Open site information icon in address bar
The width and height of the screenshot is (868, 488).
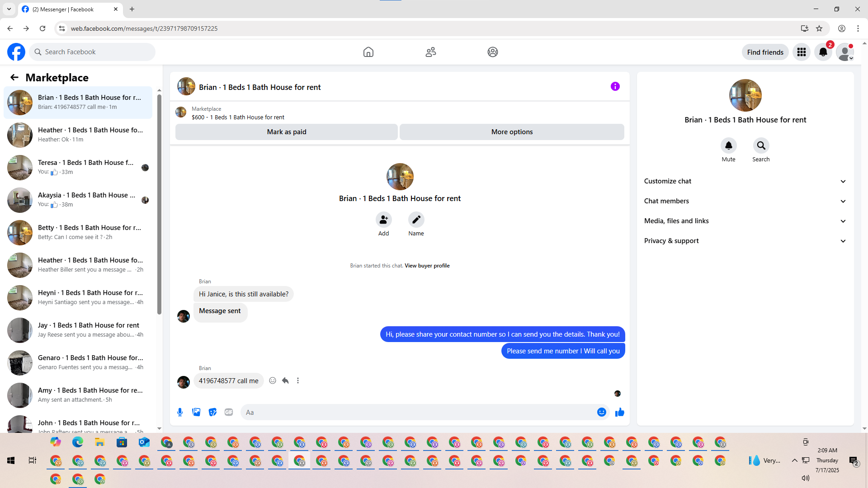tap(62, 28)
